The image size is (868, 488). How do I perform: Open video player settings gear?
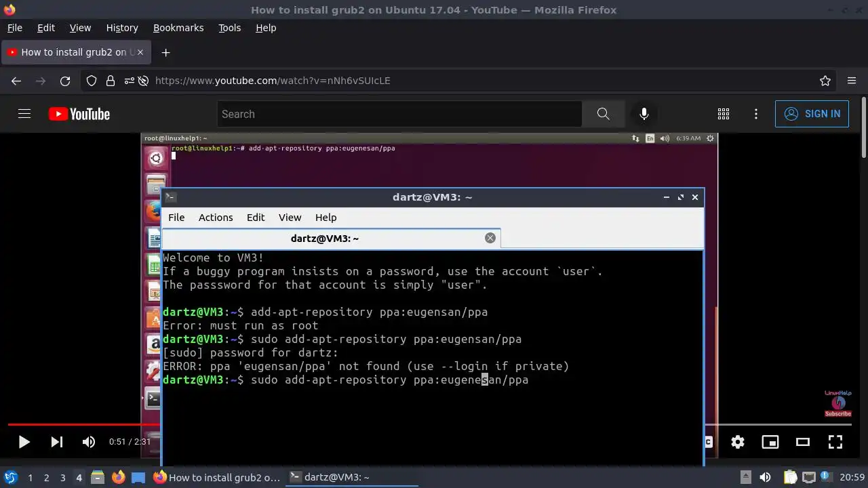click(738, 442)
